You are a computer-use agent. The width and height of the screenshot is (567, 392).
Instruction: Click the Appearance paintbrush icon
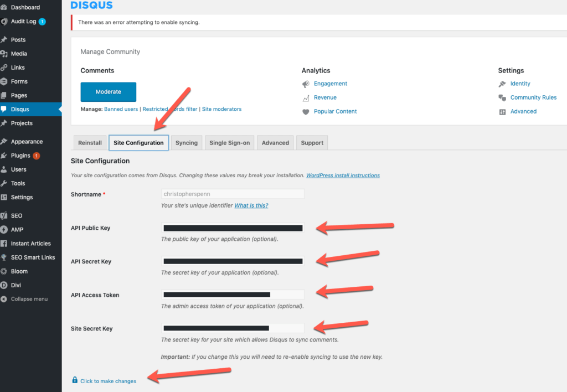pyautogui.click(x=4, y=142)
